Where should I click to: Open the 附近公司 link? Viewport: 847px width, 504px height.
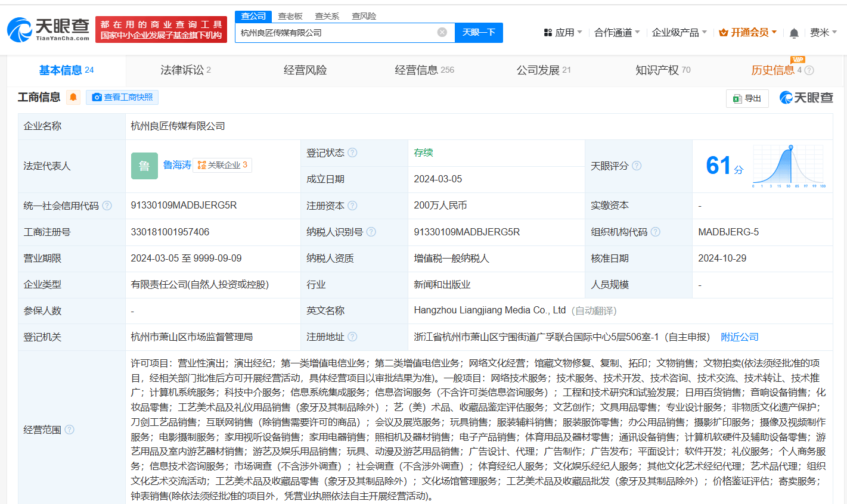coord(740,337)
